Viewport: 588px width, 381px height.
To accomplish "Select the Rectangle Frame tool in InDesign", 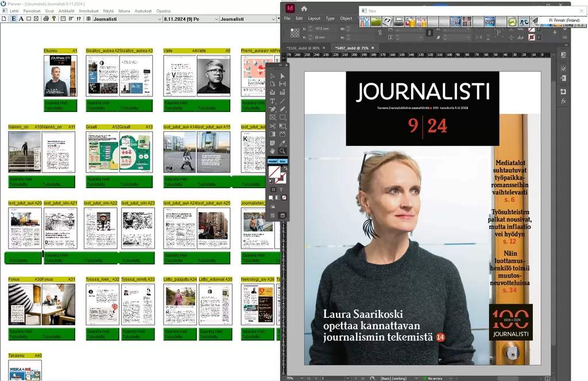I will [273, 117].
